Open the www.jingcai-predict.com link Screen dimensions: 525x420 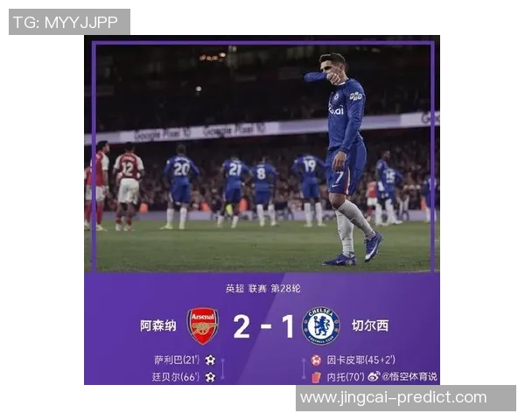pos(394,397)
